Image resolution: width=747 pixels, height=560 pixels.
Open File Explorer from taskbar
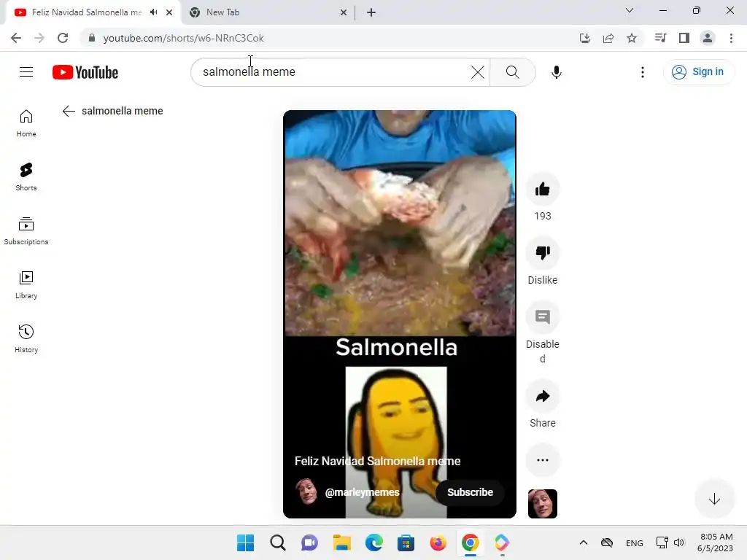point(341,542)
